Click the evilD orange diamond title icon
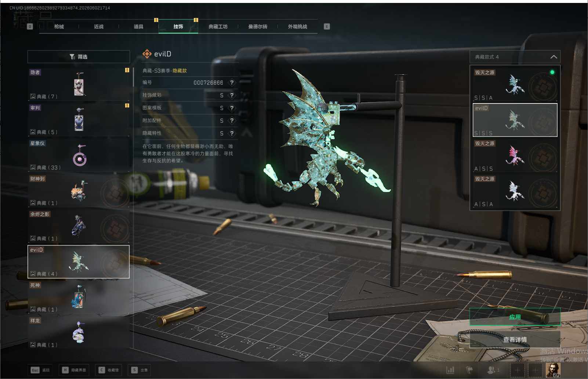The width and height of the screenshot is (588, 379). 147,54
